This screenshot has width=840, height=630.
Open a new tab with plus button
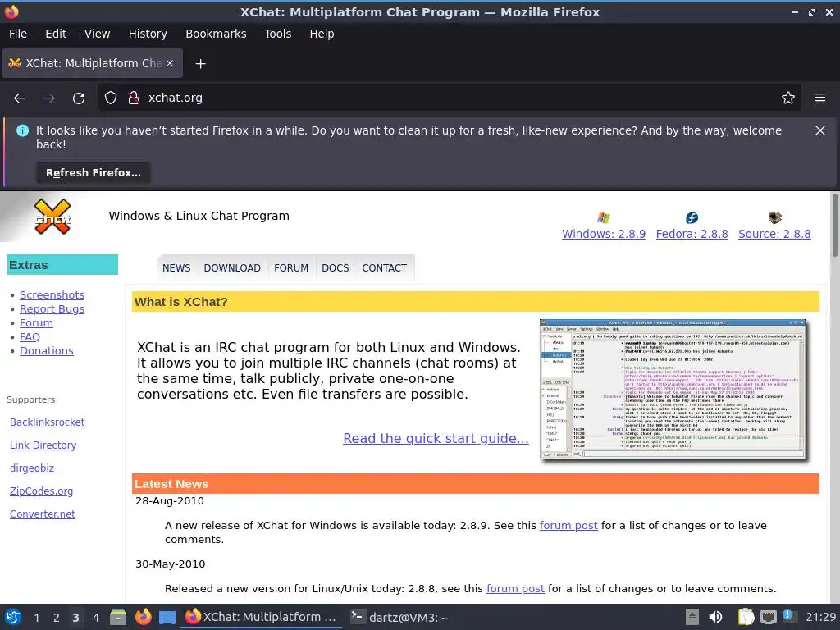tap(200, 64)
